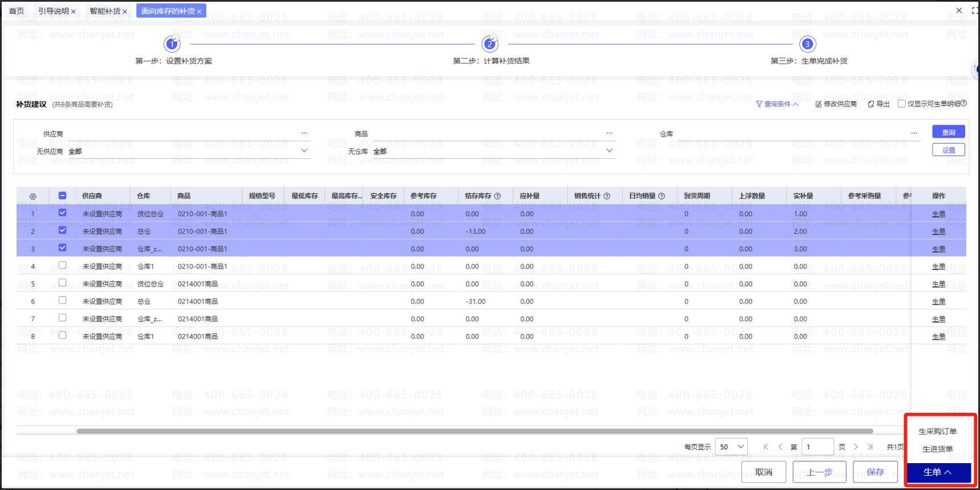Click the 实补量 3.00 cell

click(813, 249)
